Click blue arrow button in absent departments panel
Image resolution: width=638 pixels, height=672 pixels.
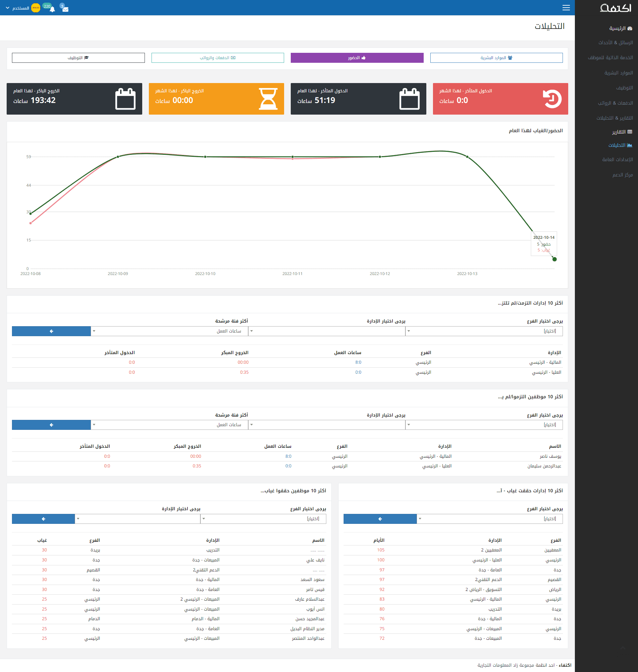click(x=380, y=519)
